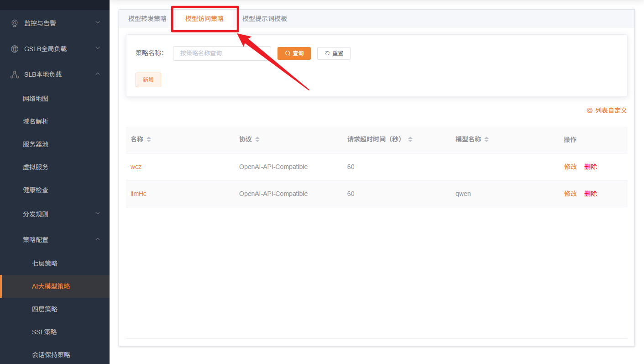Sort by 模型名称 column sort icon
This screenshot has width=644, height=364.
pos(487,140)
